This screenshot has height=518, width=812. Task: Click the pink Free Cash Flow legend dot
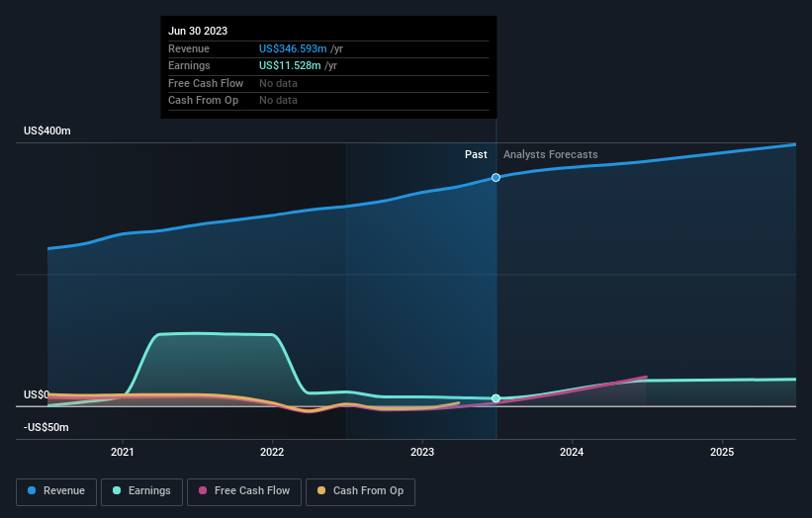203,490
